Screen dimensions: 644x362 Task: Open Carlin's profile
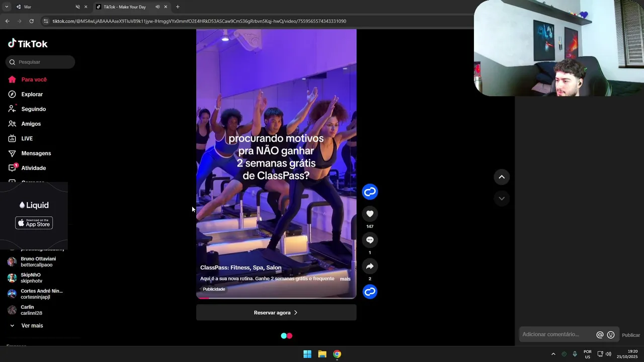25,310
